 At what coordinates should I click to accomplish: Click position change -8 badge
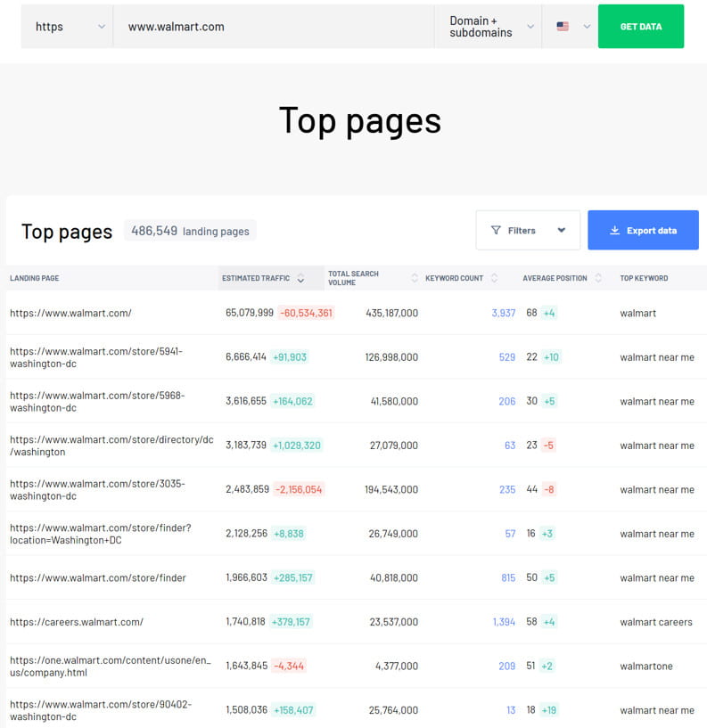pyautogui.click(x=548, y=489)
